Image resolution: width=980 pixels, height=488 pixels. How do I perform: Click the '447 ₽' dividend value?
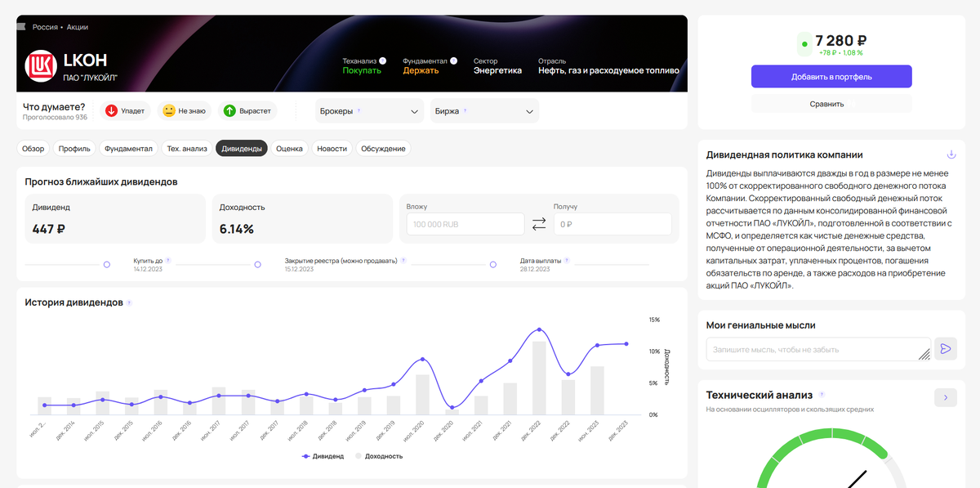point(48,229)
